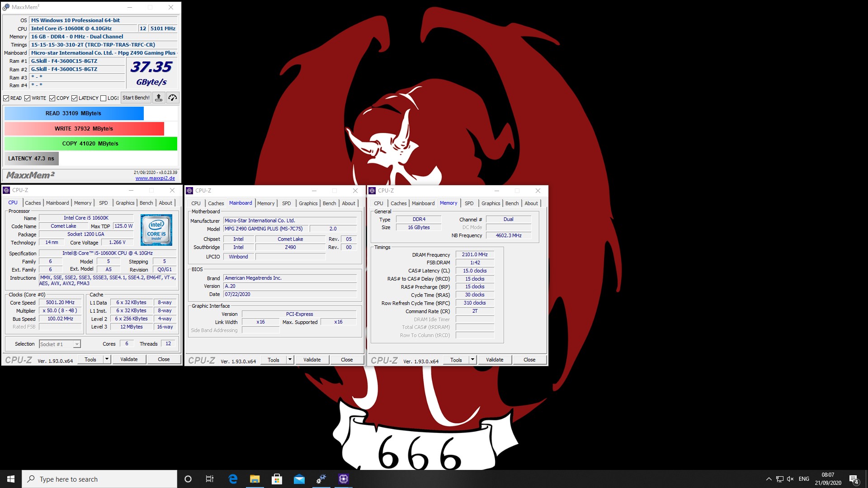Uncheck the COPY checkbox in MaxxMem
The width and height of the screenshot is (868, 488).
tap(52, 98)
